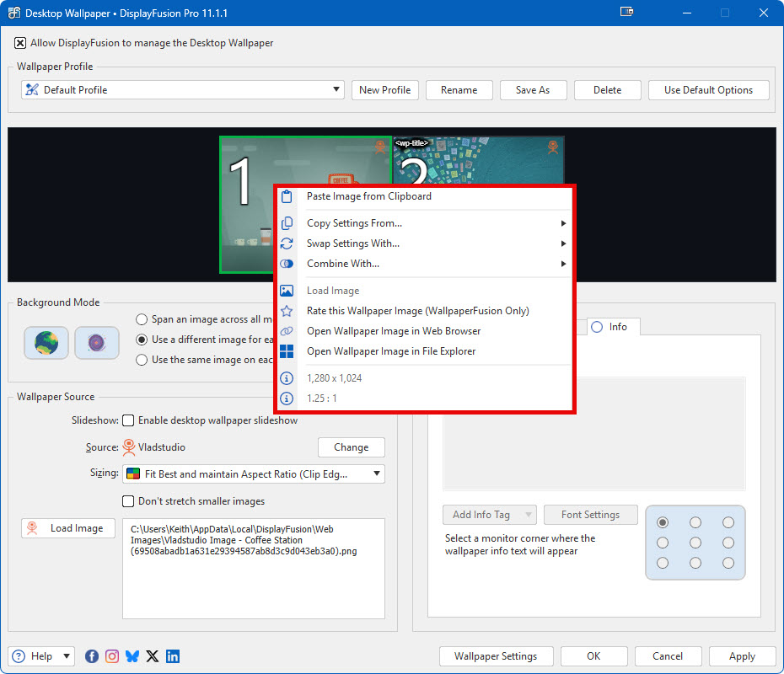Enable desktop wallpaper slideshow checkbox

point(128,420)
